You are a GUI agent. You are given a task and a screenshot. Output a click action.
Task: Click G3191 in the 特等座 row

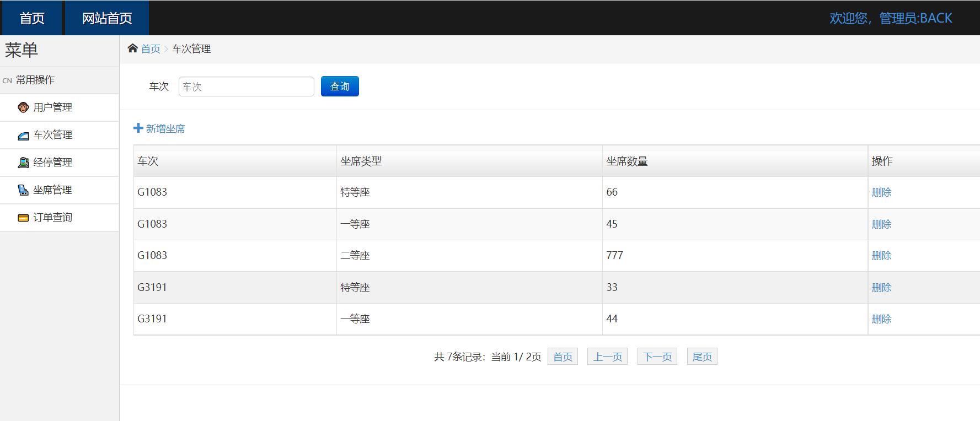[152, 288]
